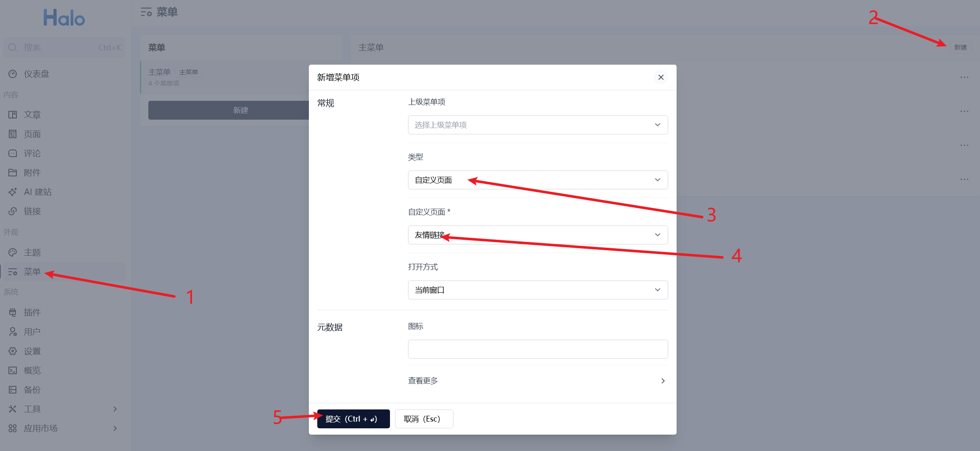Expand the 工具 sidebar menu
Image resolution: width=980 pixels, height=451 pixels.
(x=63, y=409)
